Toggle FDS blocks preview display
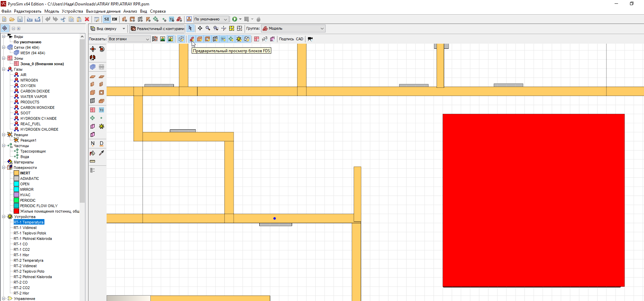 (192, 39)
